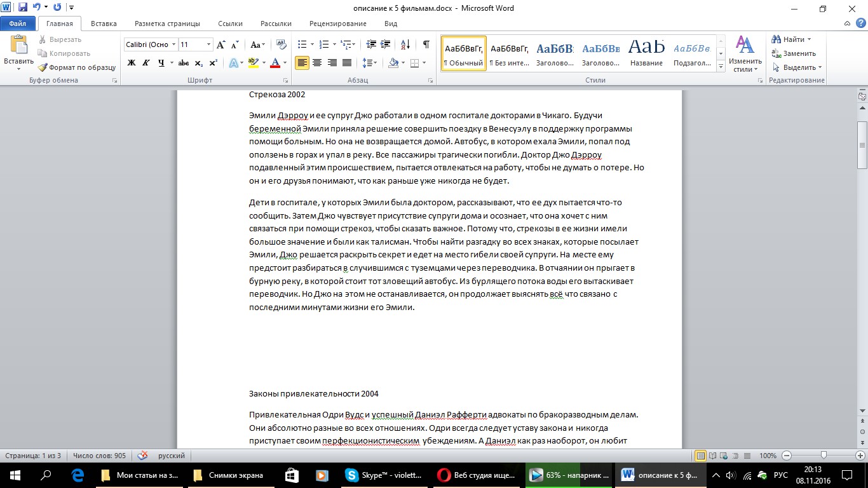Apply superscript formatting
This screenshot has height=488, width=868.
tap(214, 63)
